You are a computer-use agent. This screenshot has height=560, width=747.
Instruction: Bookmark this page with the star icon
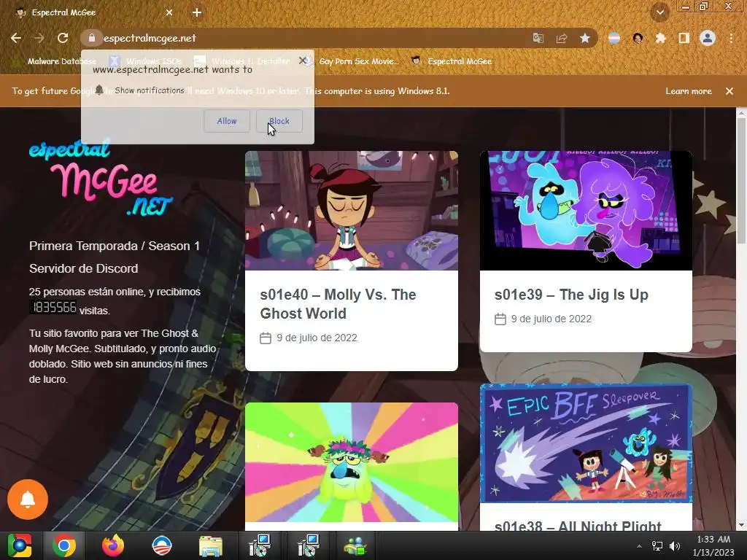click(x=585, y=38)
